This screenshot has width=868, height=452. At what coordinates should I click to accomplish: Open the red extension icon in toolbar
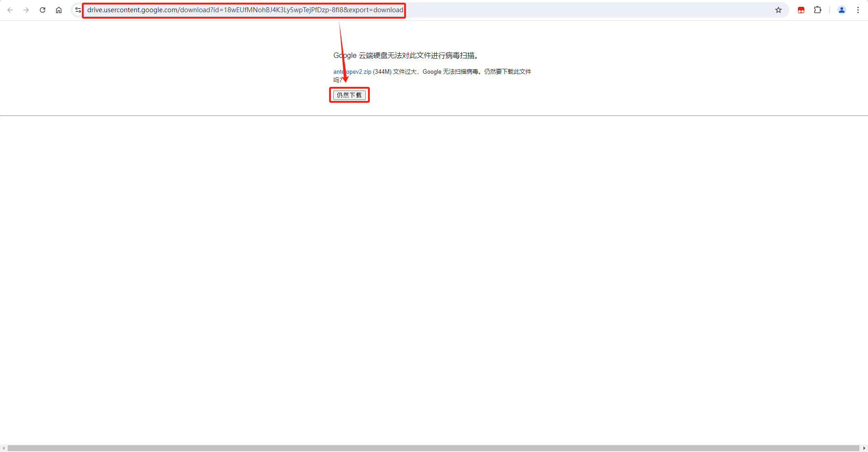[801, 10]
